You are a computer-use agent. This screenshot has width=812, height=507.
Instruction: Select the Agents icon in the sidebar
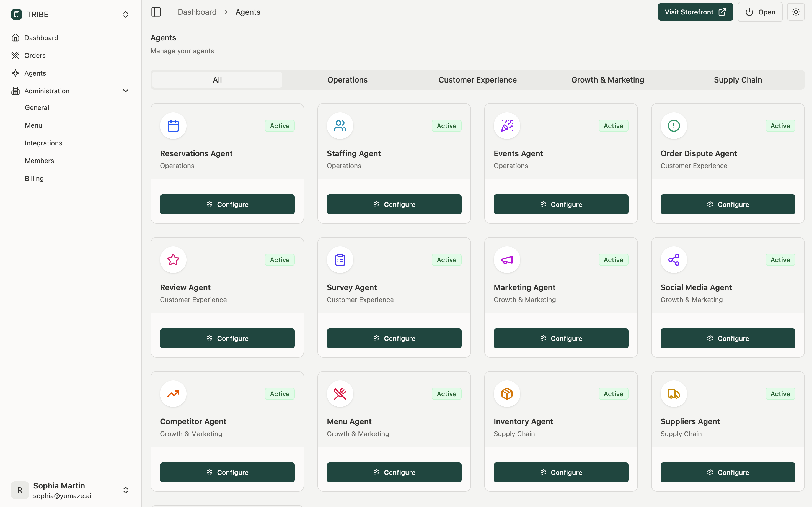point(16,73)
